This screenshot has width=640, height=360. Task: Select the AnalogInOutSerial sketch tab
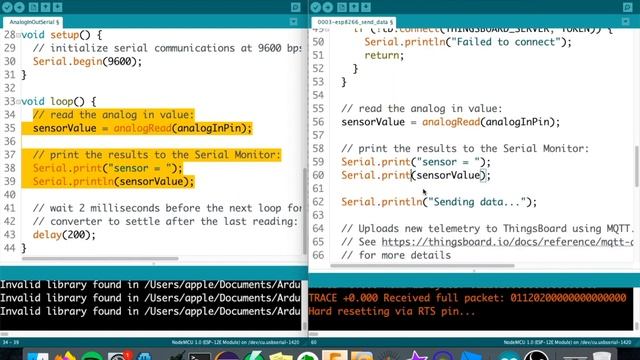tap(33, 22)
